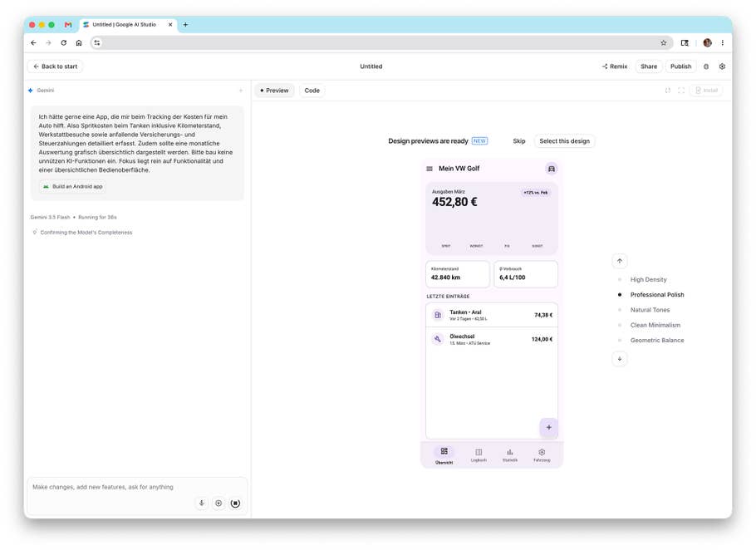756x550 pixels.
Task: Open the Ø Verbrauch card
Action: 526,274
